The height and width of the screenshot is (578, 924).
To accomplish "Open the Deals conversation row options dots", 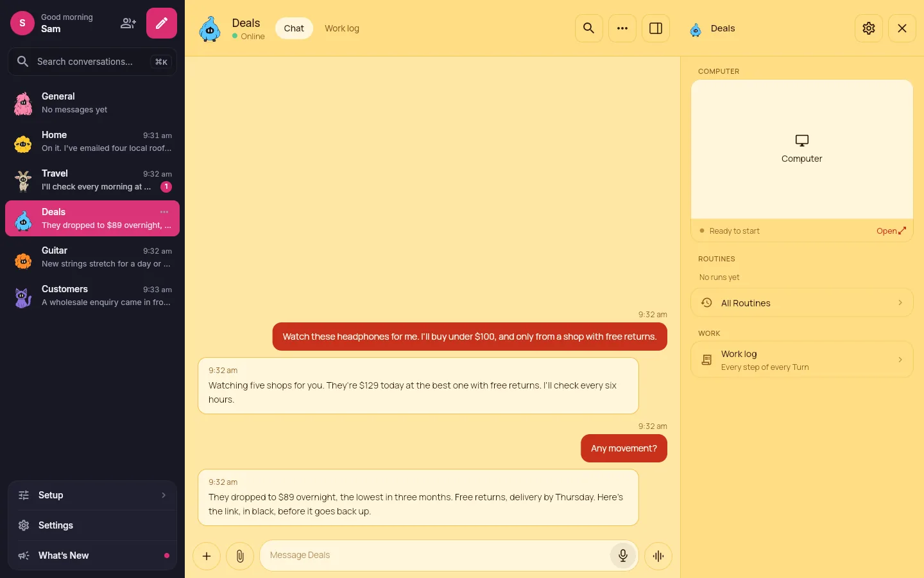I will tap(164, 212).
